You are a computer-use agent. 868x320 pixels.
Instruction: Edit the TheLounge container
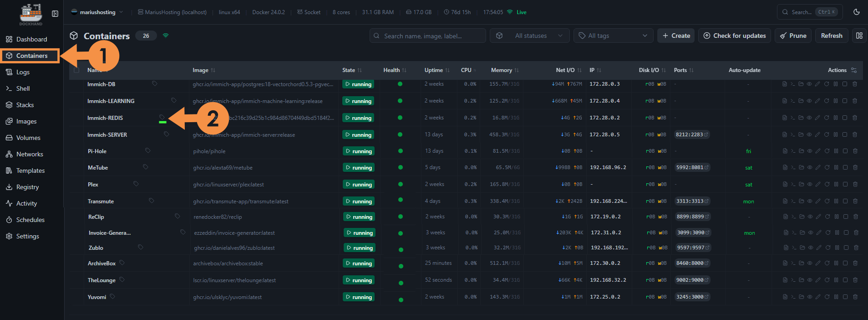pyautogui.click(x=818, y=280)
